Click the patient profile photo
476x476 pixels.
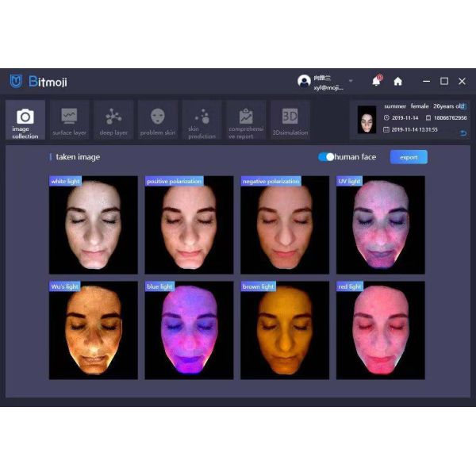tap(367, 121)
